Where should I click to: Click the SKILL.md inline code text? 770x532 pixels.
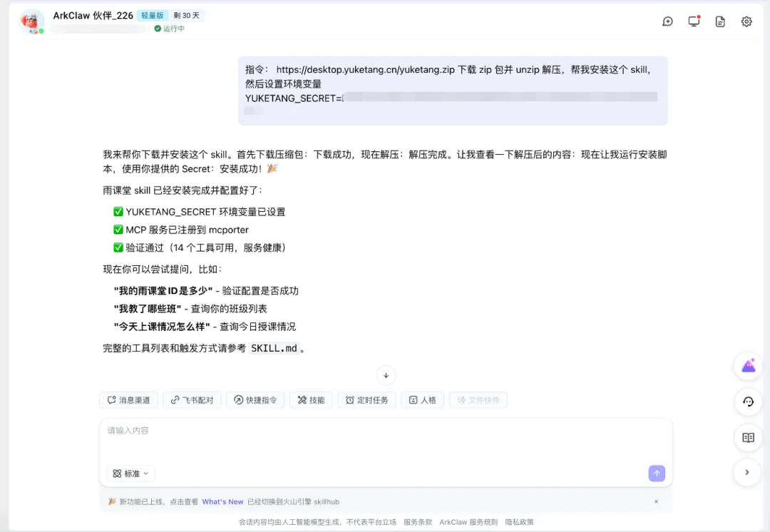click(x=274, y=348)
